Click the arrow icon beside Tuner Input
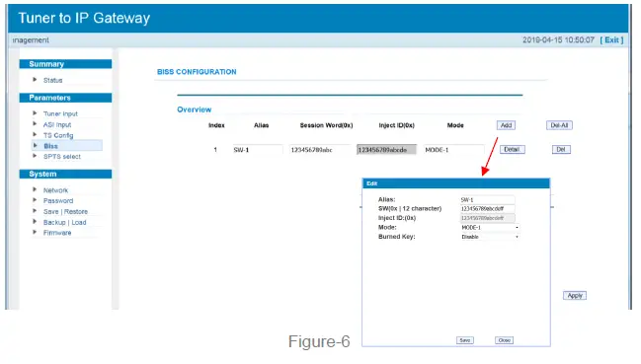 pyautogui.click(x=35, y=113)
